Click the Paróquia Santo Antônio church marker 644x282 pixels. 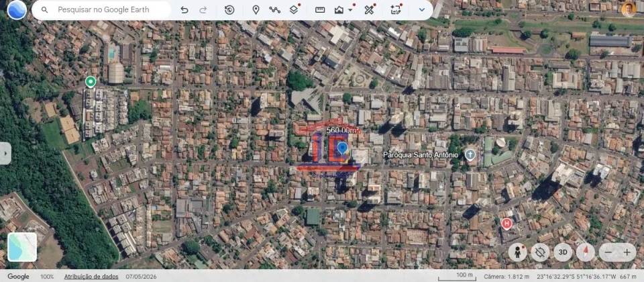click(470, 155)
